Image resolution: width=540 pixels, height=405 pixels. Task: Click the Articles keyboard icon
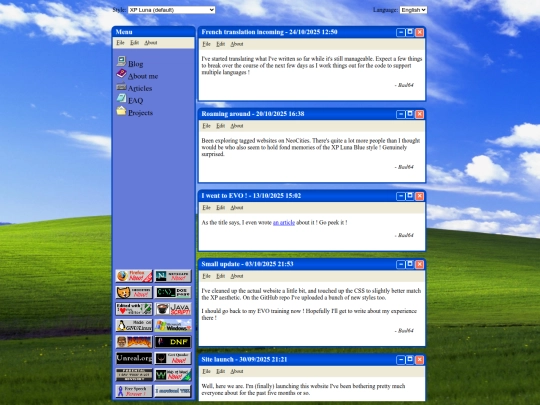coord(121,86)
